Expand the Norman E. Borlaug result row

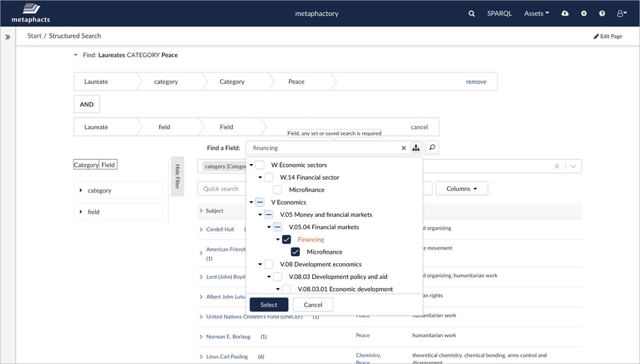pos(201,337)
